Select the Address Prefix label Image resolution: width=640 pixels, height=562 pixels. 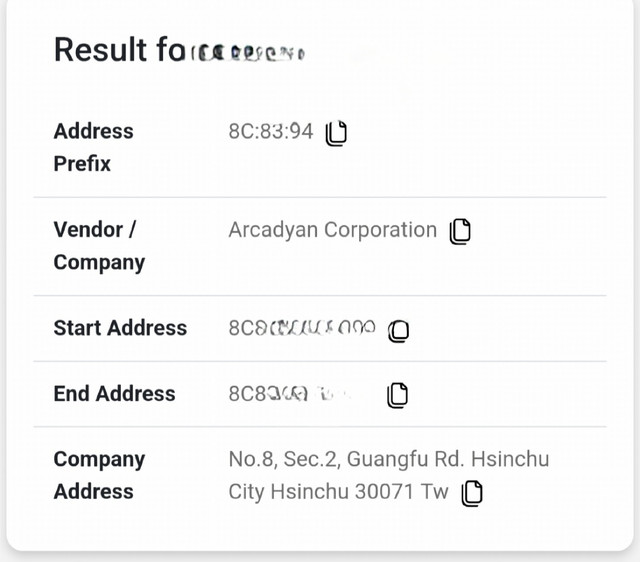coord(93,147)
